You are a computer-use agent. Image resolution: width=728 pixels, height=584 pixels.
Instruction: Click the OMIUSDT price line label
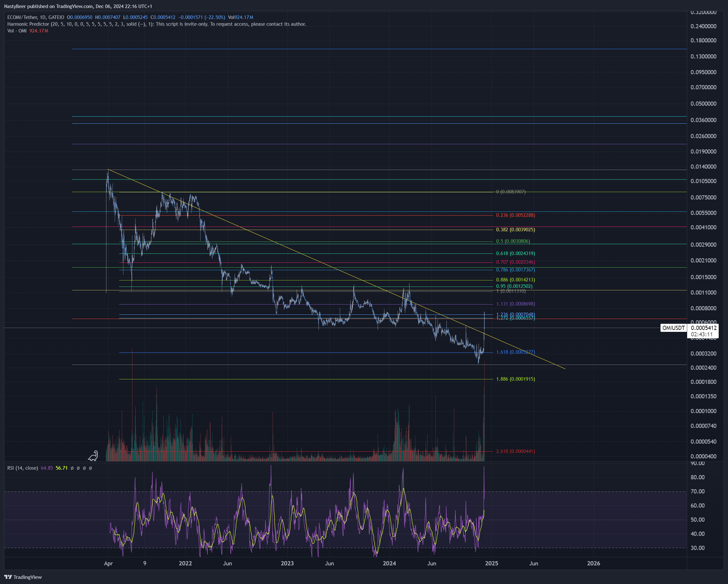(674, 328)
